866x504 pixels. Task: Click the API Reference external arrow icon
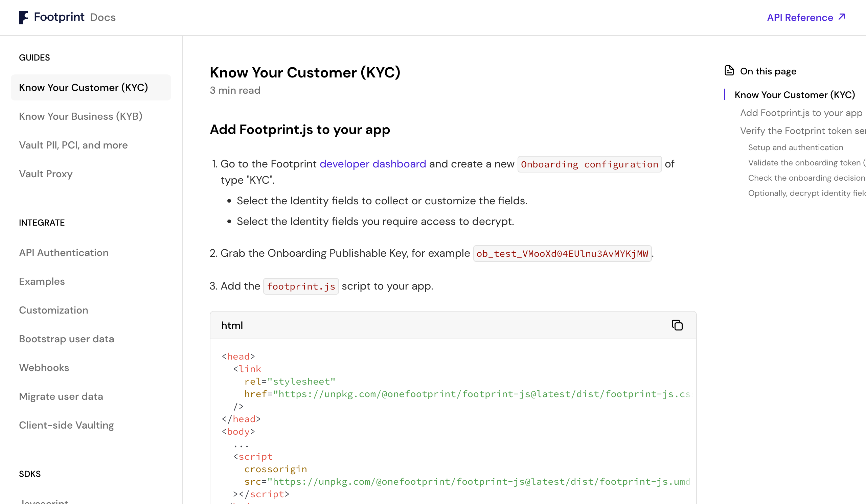842,17
